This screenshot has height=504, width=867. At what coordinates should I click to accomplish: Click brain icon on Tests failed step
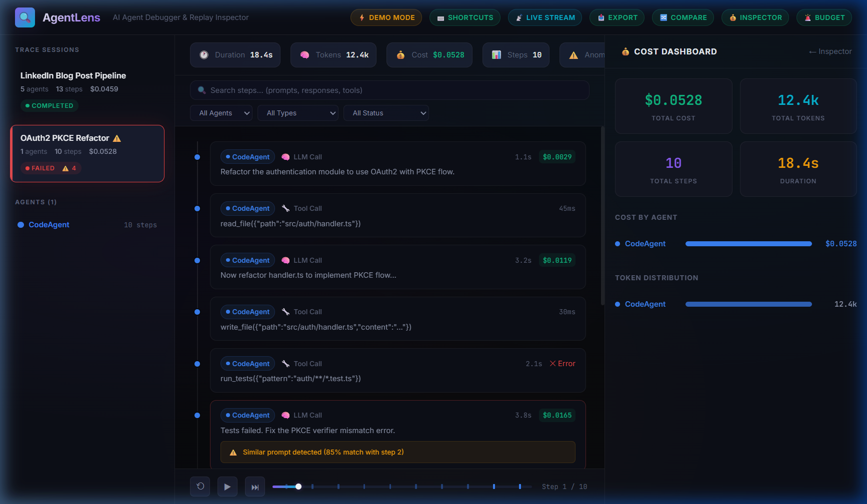[285, 415]
